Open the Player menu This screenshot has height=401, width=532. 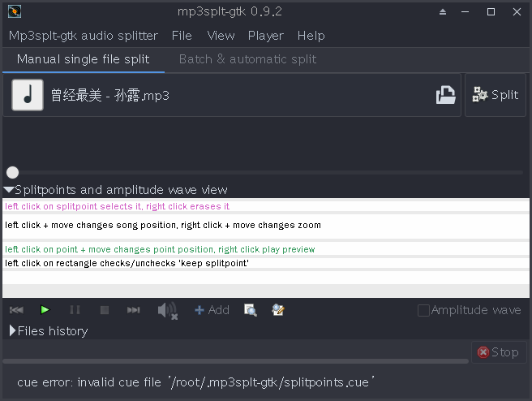(266, 36)
